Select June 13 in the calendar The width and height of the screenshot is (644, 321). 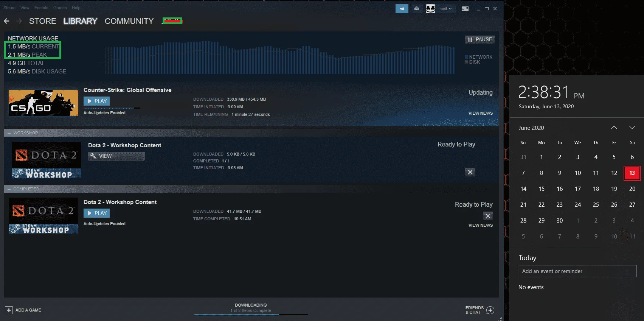632,173
